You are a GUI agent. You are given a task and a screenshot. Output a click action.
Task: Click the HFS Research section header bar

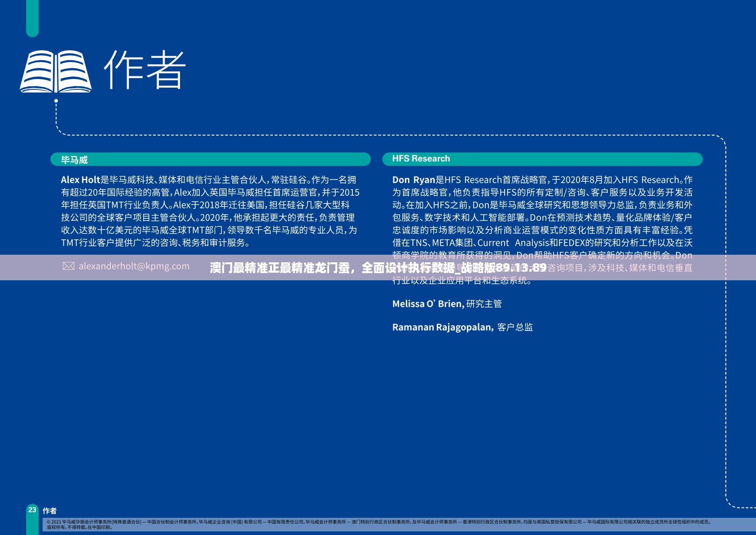[542, 159]
